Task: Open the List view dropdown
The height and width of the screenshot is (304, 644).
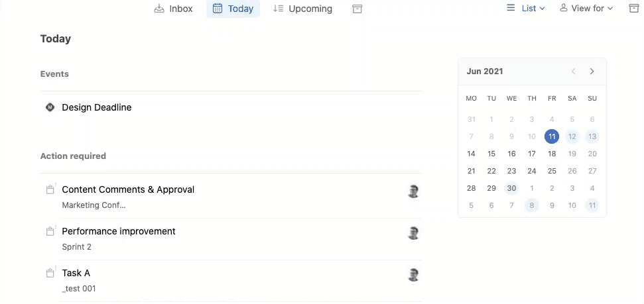Action: (526, 8)
